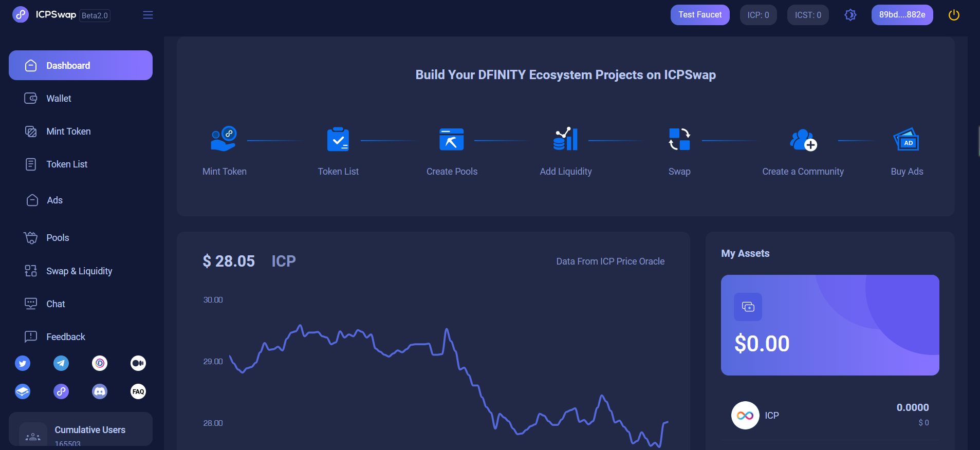Open the Twitter social icon
The image size is (980, 450).
[x=23, y=363]
